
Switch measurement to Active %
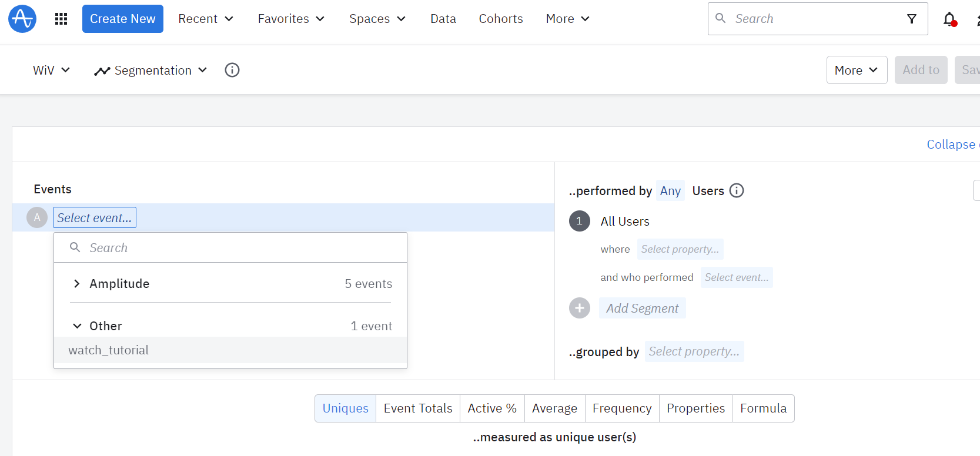coord(492,408)
